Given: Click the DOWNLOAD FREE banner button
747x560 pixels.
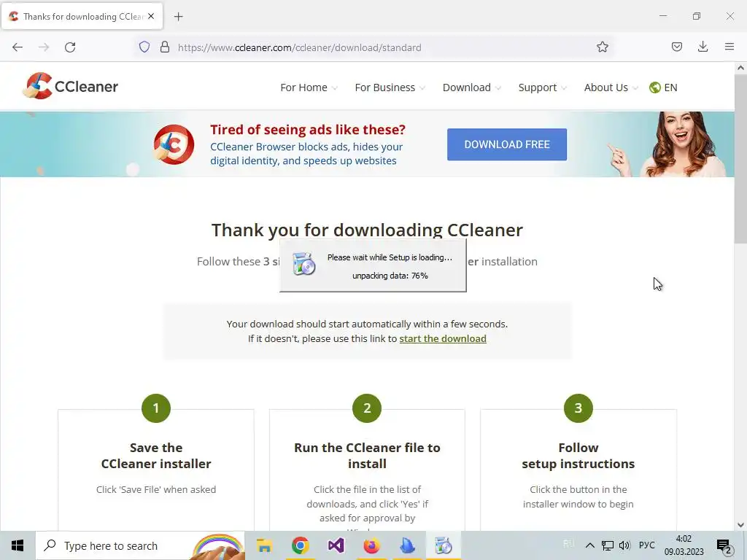Looking at the screenshot, I should point(507,144).
